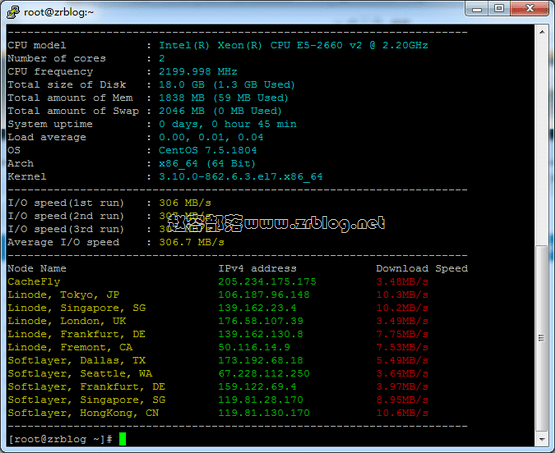Click the scrollbar up arrow

pos(542,32)
